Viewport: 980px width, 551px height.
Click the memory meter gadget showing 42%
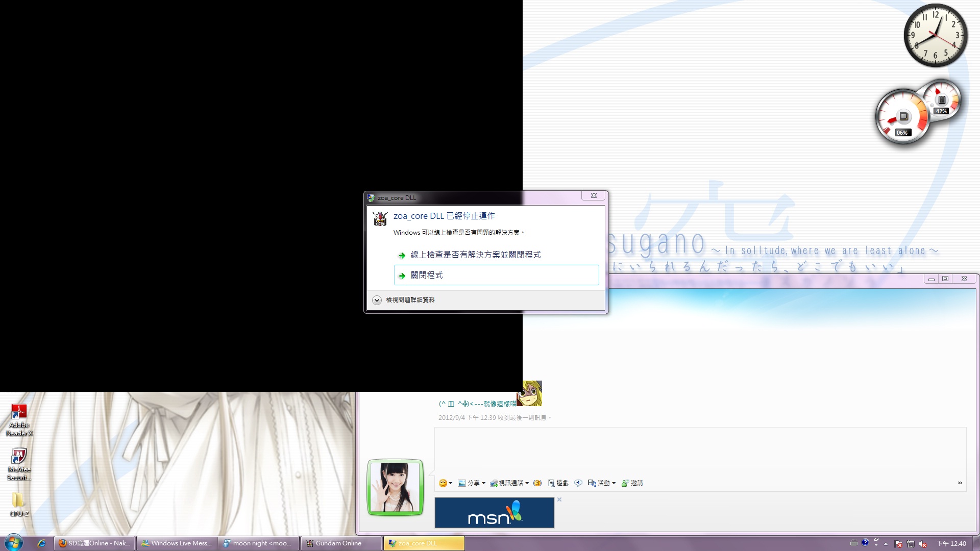coord(942,101)
